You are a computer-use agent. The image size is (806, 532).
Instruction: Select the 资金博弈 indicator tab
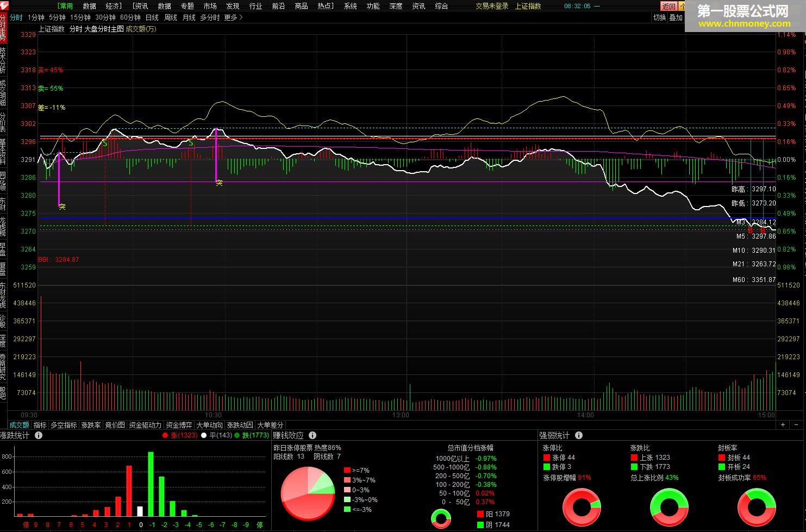179,425
